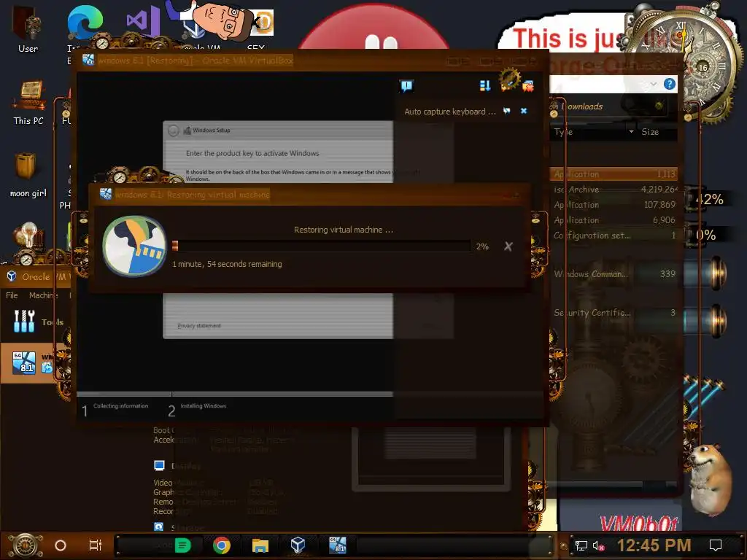Click the sort notifications arrow icon in VM window
Screen dimensions: 747x560
485,86
